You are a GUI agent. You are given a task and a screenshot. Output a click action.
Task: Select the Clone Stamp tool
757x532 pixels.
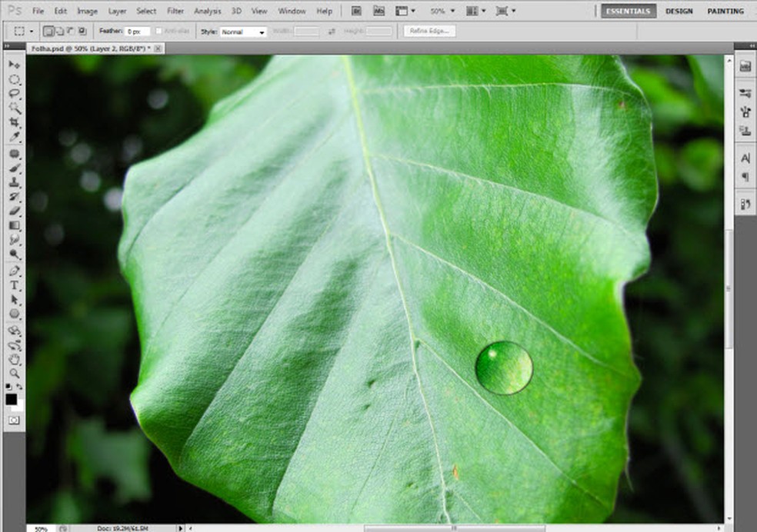click(x=14, y=183)
